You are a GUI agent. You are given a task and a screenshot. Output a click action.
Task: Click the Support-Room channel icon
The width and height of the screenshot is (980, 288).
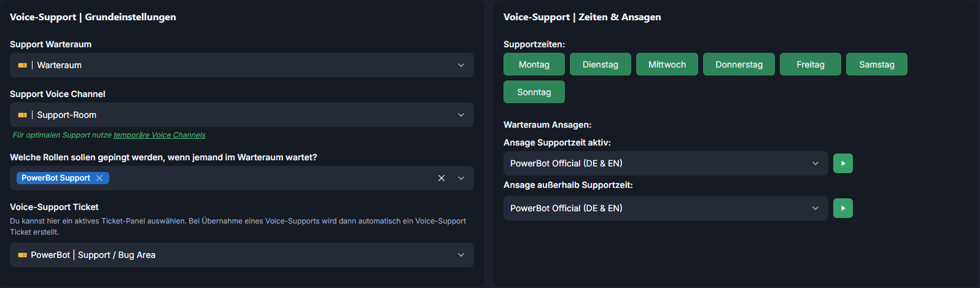pyautogui.click(x=23, y=115)
